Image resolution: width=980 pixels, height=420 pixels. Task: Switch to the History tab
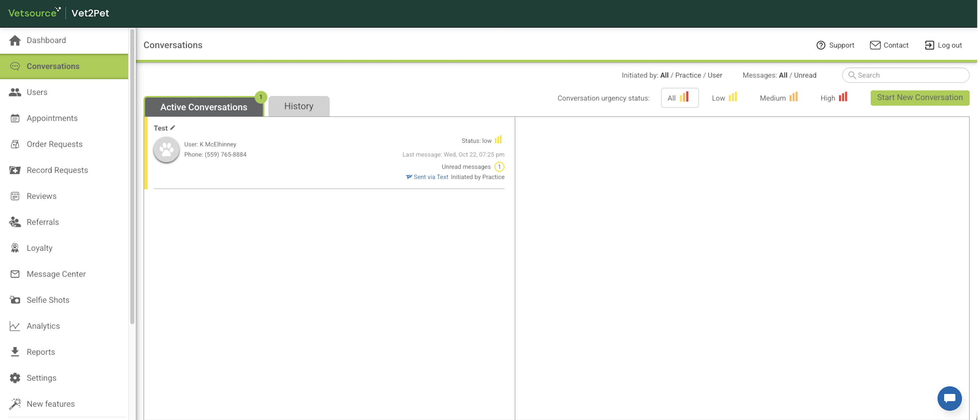point(299,106)
